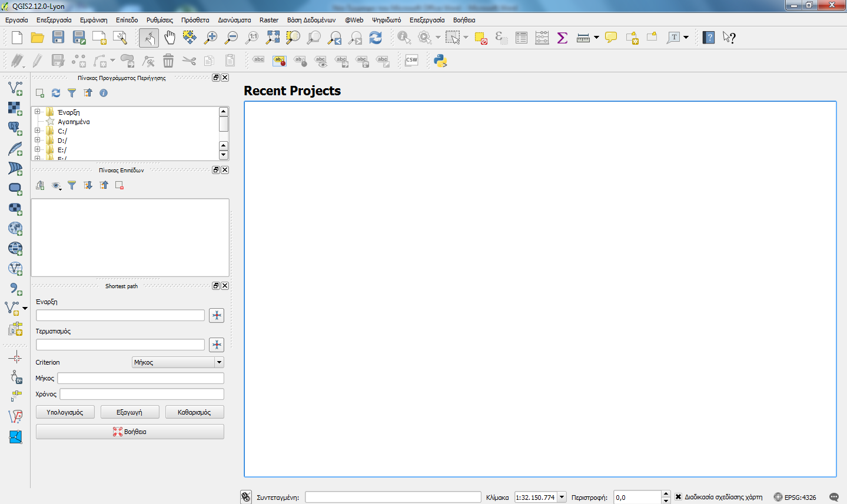847x504 pixels.
Task: Increase rotation Περιστροφή with up stepper
Action: [x=666, y=494]
